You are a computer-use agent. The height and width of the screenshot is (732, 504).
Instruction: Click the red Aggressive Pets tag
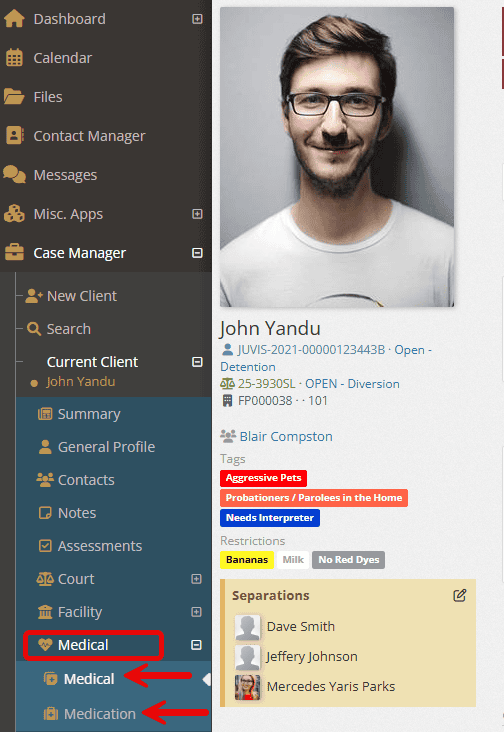pyautogui.click(x=264, y=478)
